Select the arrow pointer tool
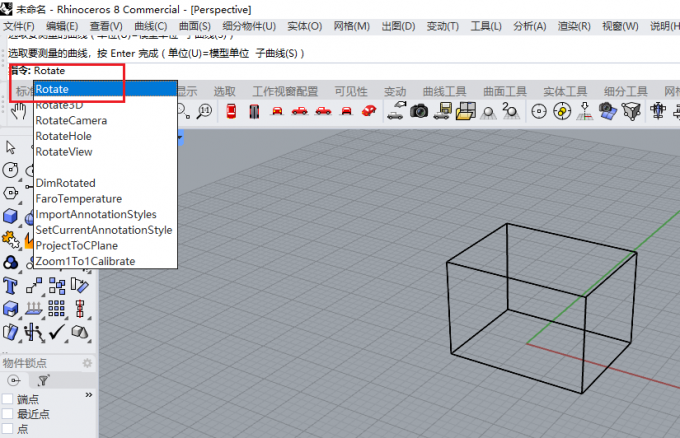This screenshot has height=438, width=680. [x=11, y=147]
